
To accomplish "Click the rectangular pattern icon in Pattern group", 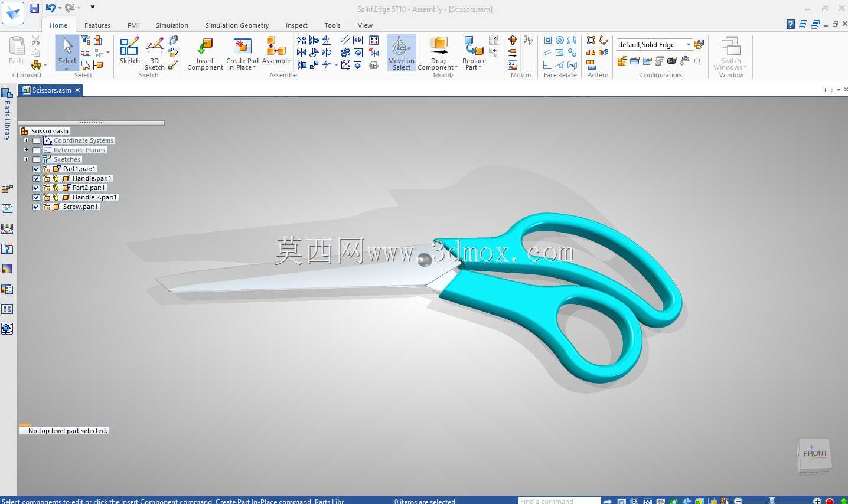I will pos(591,40).
